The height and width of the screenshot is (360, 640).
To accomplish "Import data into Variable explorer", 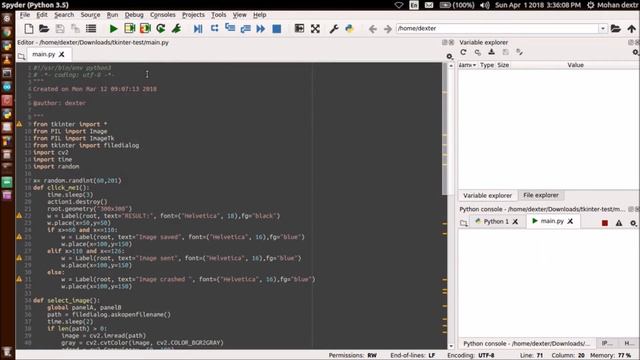I will coord(491,52).
